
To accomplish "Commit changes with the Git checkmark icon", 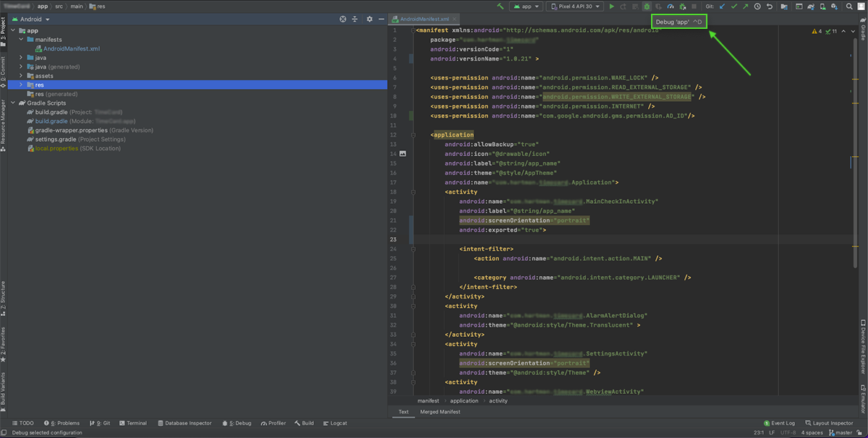I will click(x=734, y=5).
